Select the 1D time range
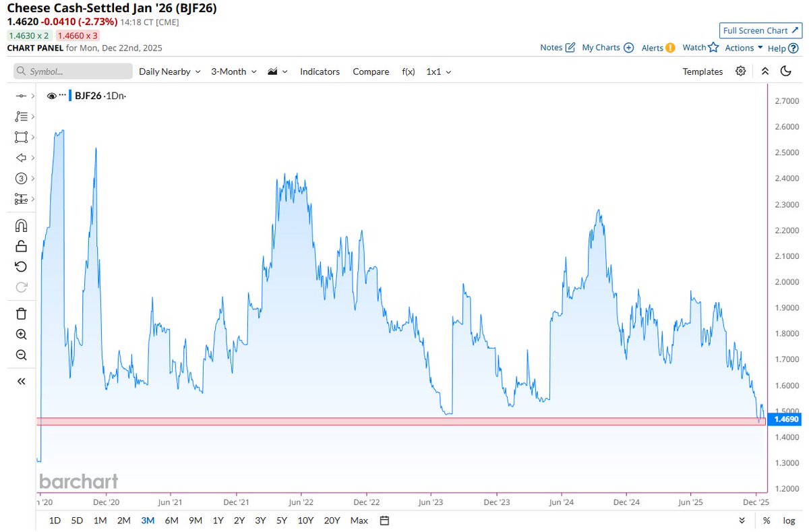 [x=55, y=521]
